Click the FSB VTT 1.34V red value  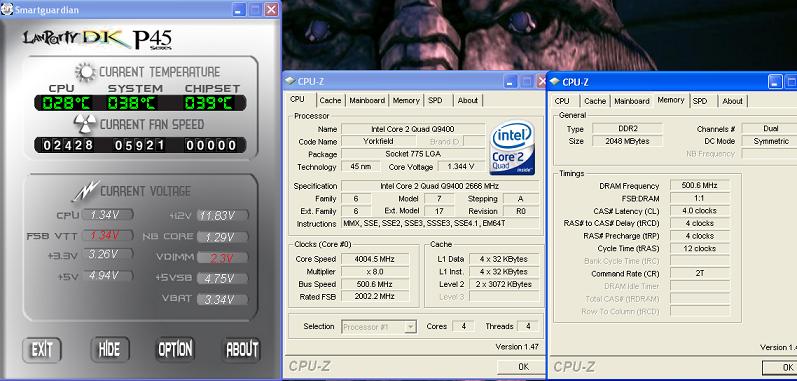108,235
